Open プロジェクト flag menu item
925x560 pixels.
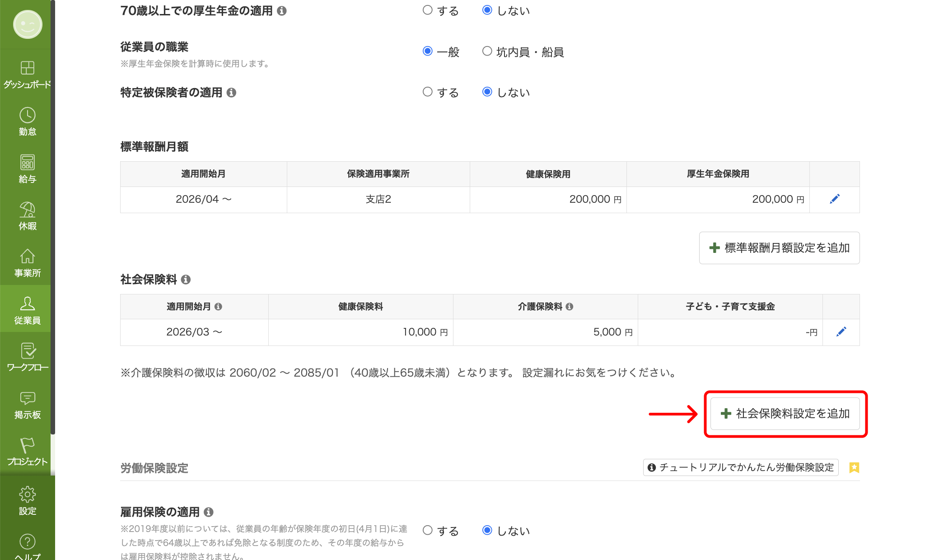(27, 446)
